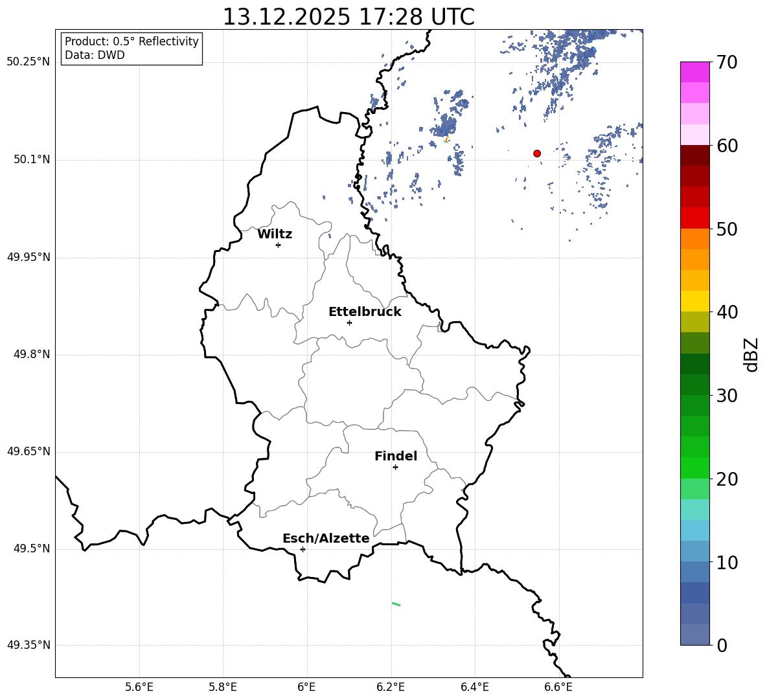Click the yellow colorbar segment above 40
The image size is (767, 700).
[695, 301]
